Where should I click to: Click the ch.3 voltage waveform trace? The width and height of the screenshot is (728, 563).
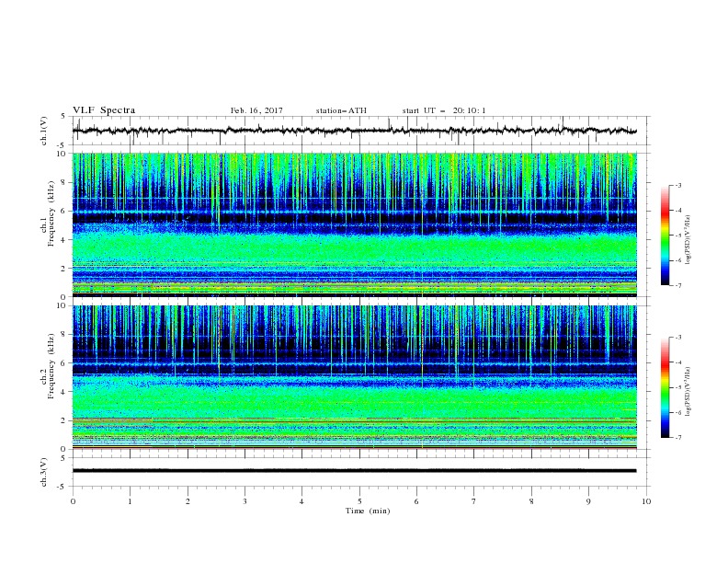click(354, 471)
